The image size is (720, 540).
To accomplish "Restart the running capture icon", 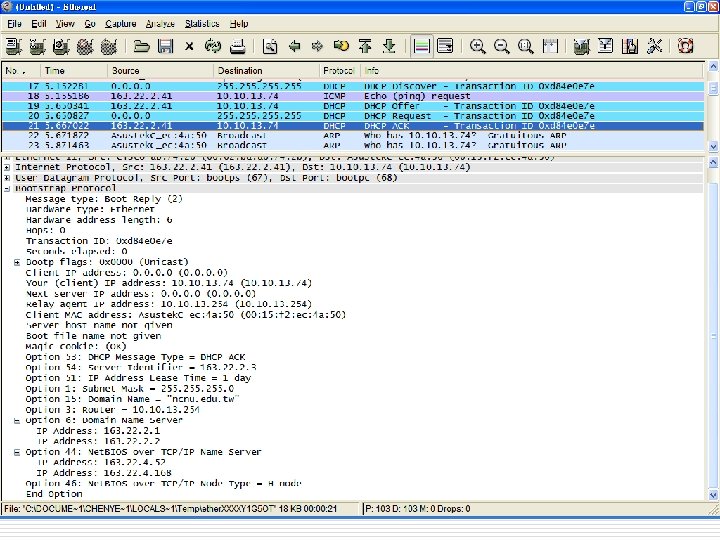I will [109, 46].
